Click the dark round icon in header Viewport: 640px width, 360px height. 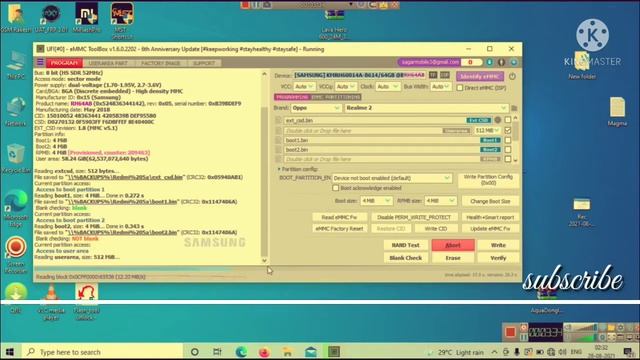[x=501, y=62]
